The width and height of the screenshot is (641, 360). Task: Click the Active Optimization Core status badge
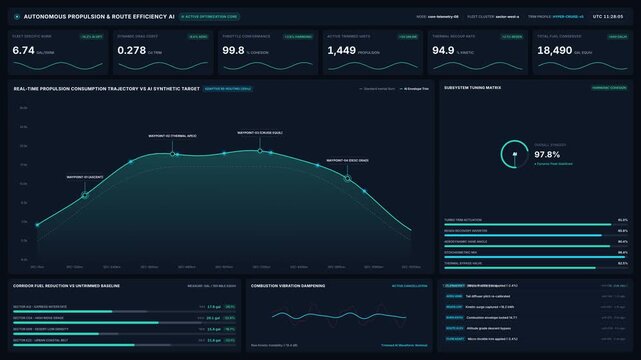click(x=209, y=17)
